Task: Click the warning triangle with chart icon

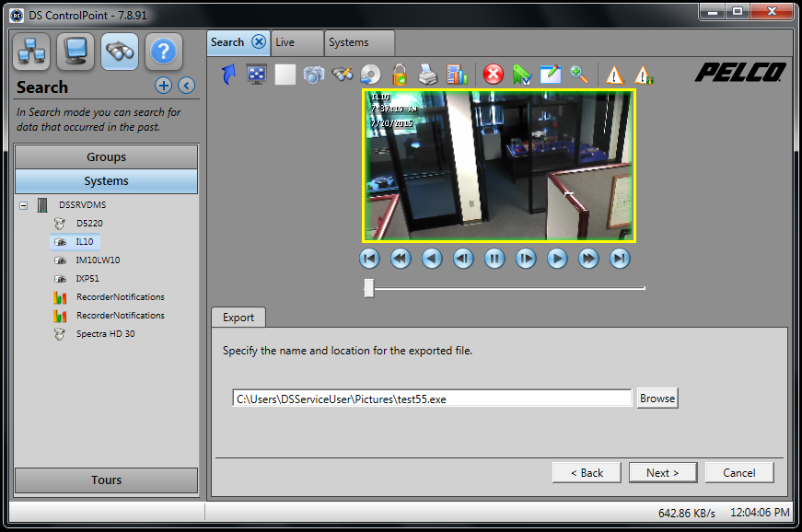Action: (x=644, y=75)
